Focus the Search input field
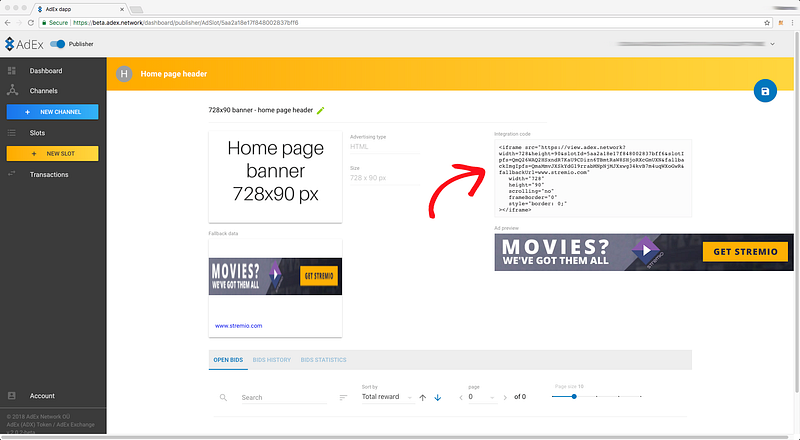Image resolution: width=800 pixels, height=440 pixels. (284, 398)
